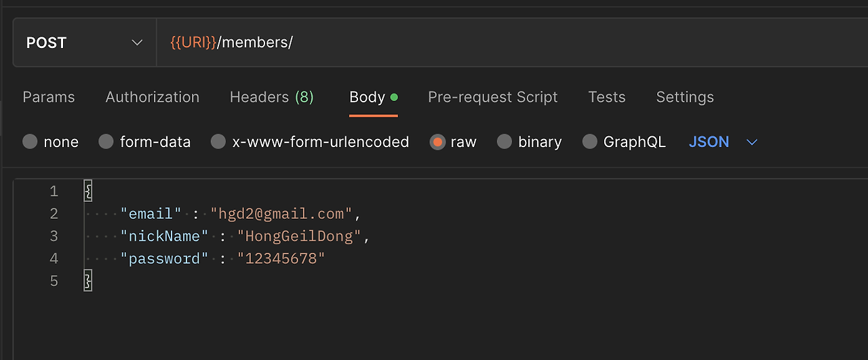Open the POST method dropdown
This screenshot has width=868, height=360.
85,43
